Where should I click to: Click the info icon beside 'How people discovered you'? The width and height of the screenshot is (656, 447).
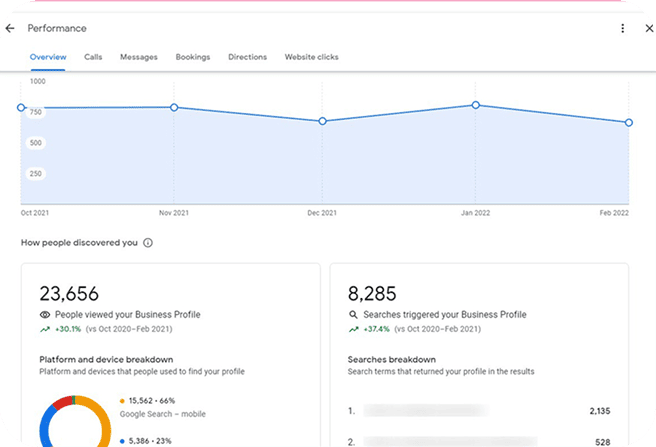coord(148,243)
